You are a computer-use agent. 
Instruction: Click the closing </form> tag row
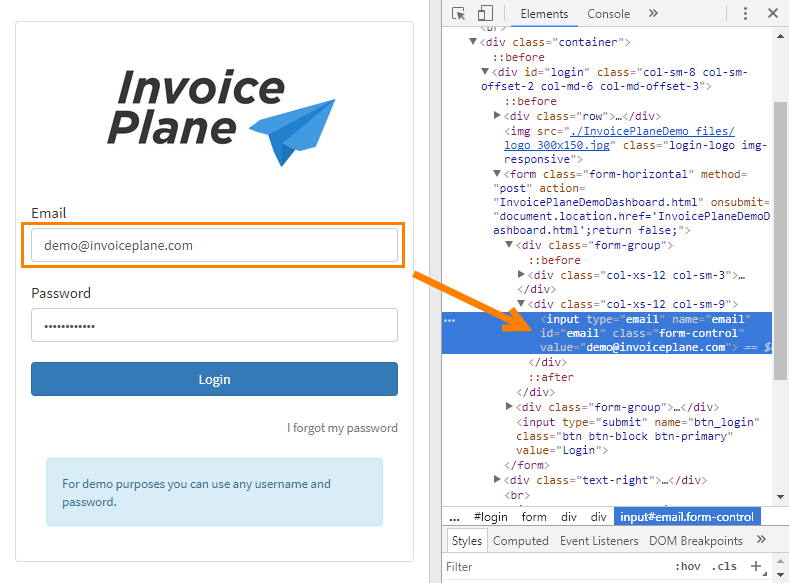tap(527, 465)
